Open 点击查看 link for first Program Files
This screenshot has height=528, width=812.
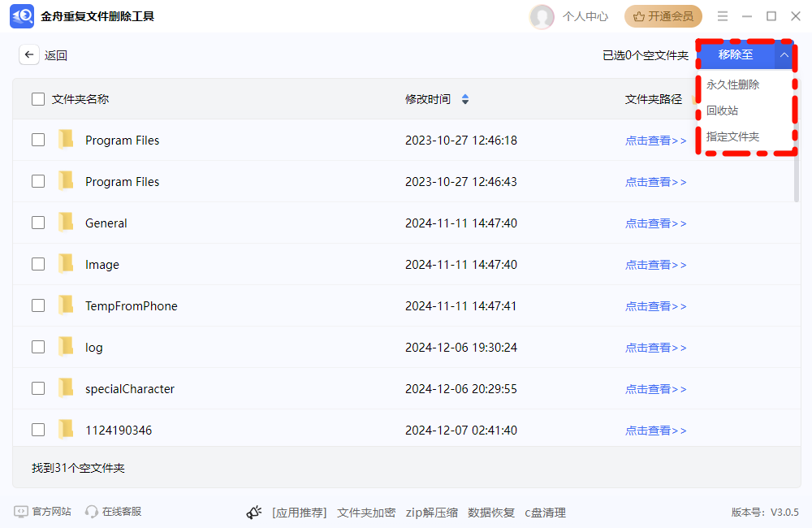click(x=655, y=141)
